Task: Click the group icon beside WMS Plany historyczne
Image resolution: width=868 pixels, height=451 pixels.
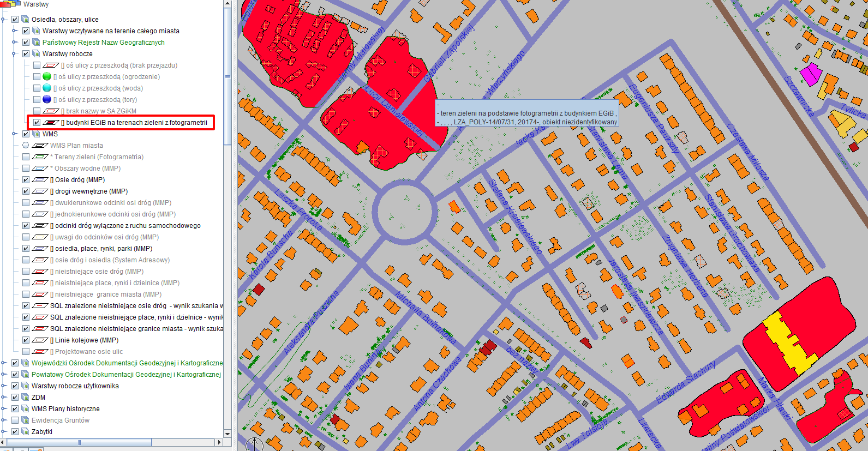Action: coord(25,409)
